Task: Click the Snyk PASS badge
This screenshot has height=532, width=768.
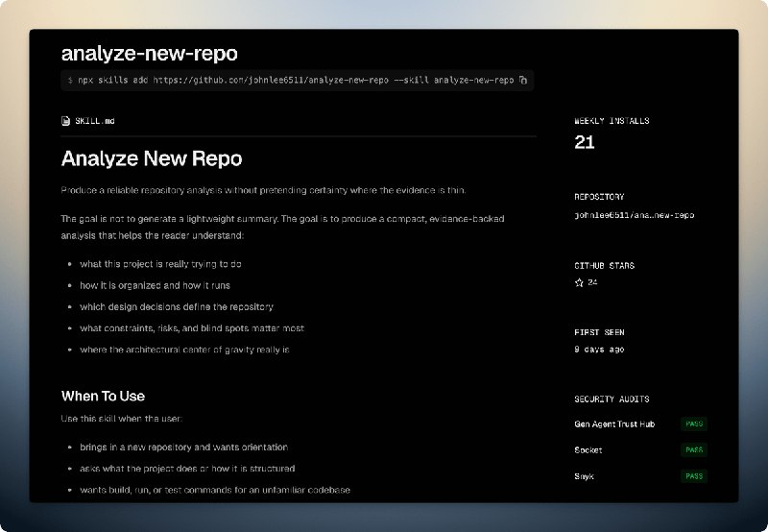Action: tap(694, 475)
